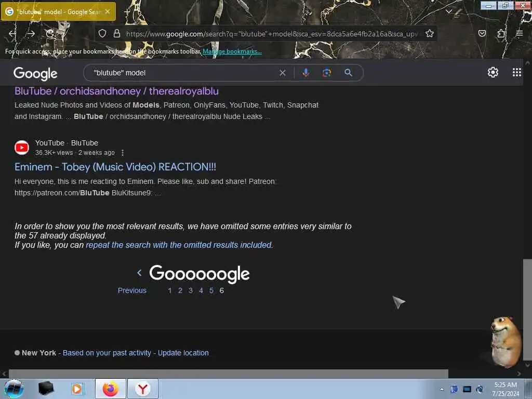Go to results page 2
Screen dimensions: 532x399
pos(180,290)
